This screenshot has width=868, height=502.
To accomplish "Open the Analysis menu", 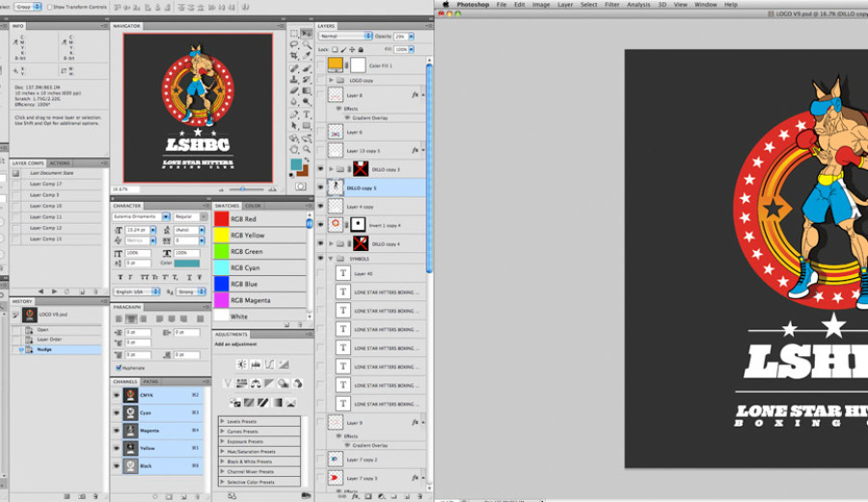I will [x=638, y=5].
